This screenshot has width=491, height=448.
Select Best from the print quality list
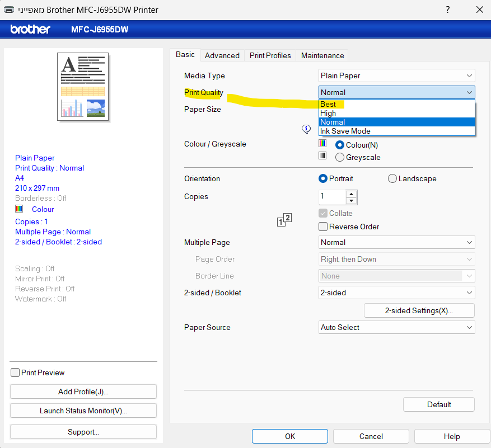(x=397, y=104)
